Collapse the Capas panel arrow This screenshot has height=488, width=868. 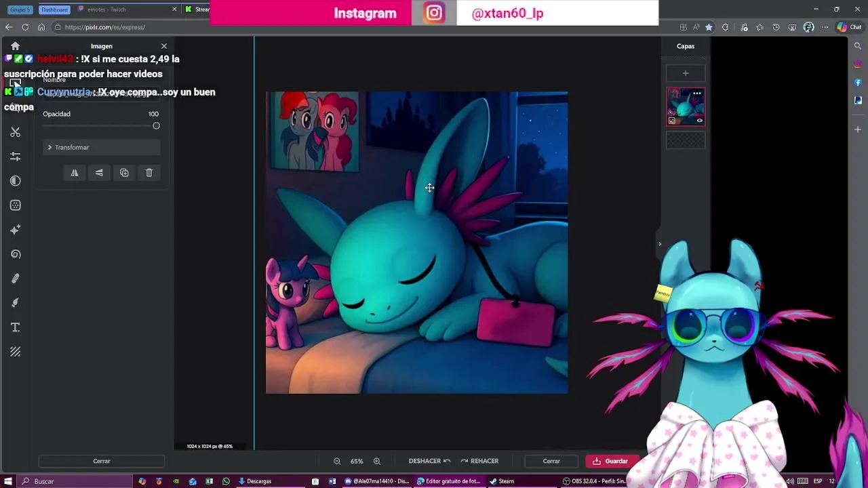pyautogui.click(x=660, y=244)
